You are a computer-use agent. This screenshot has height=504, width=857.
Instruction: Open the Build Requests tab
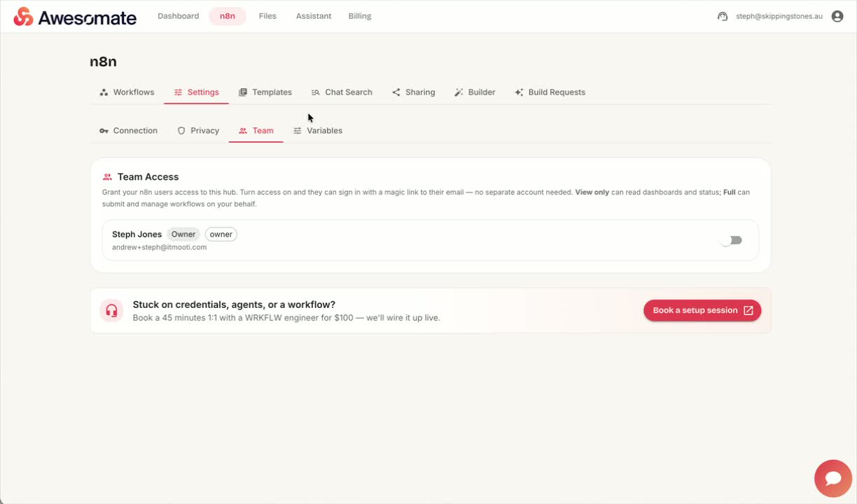click(550, 92)
